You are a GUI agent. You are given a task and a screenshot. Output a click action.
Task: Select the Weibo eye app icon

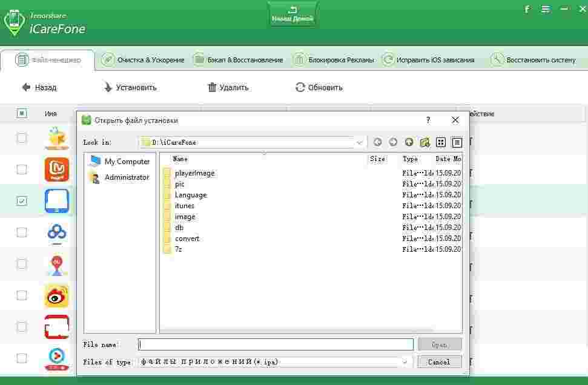click(x=57, y=296)
